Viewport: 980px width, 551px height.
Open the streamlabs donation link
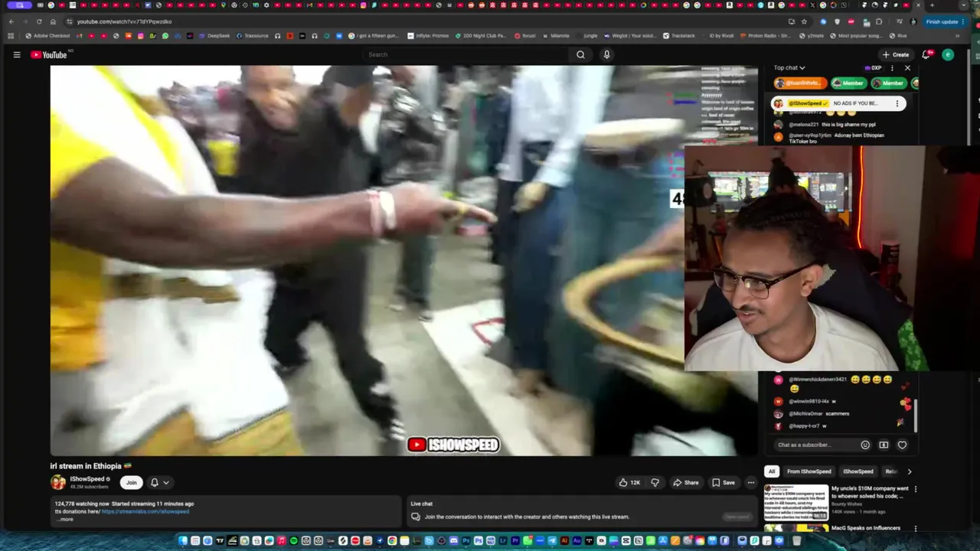(x=145, y=511)
